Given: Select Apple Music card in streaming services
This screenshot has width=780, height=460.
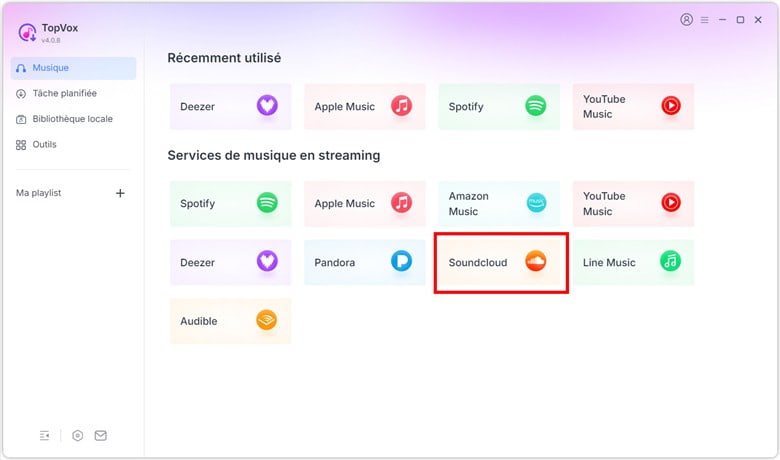Looking at the screenshot, I should click(365, 203).
